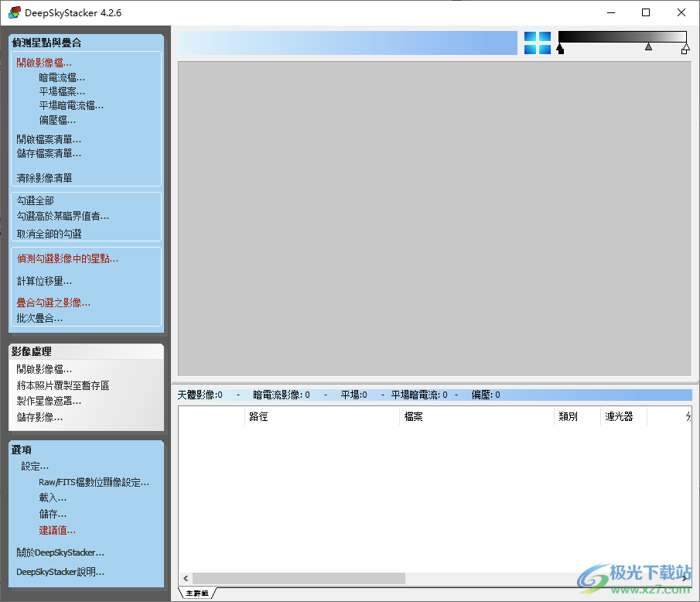
Task: Click 偵測勾選影像中的星點... to register
Action: 67,258
